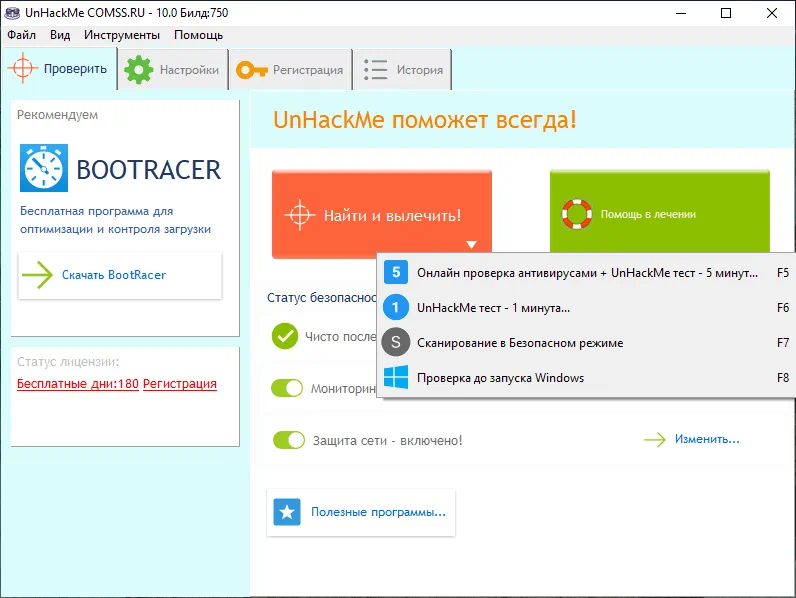The width and height of the screenshot is (796, 598).
Task: Click the blue circle 1 icon
Action: 396,307
